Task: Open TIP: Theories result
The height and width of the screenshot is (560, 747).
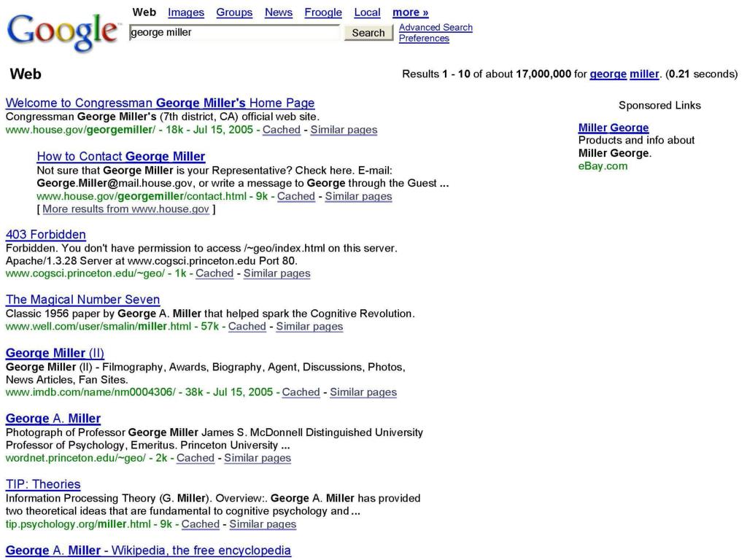Action: coord(43,484)
